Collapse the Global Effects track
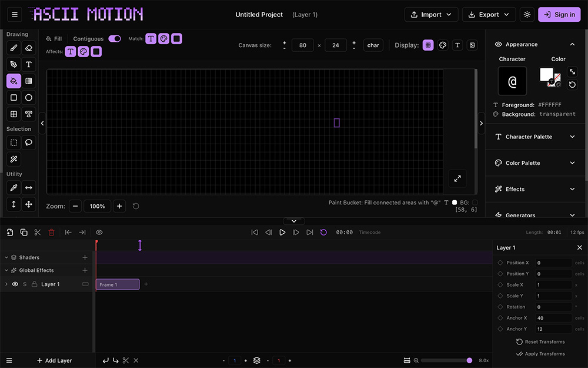This screenshot has width=588, height=368. point(6,270)
